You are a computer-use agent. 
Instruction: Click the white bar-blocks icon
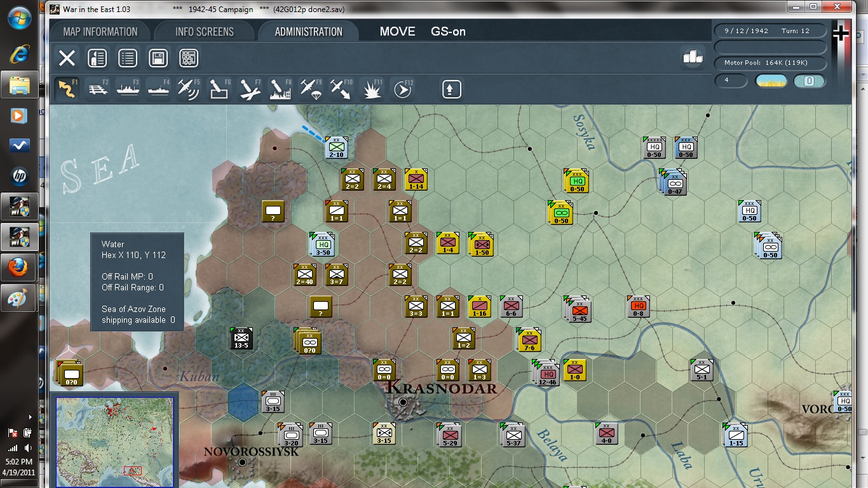point(693,57)
